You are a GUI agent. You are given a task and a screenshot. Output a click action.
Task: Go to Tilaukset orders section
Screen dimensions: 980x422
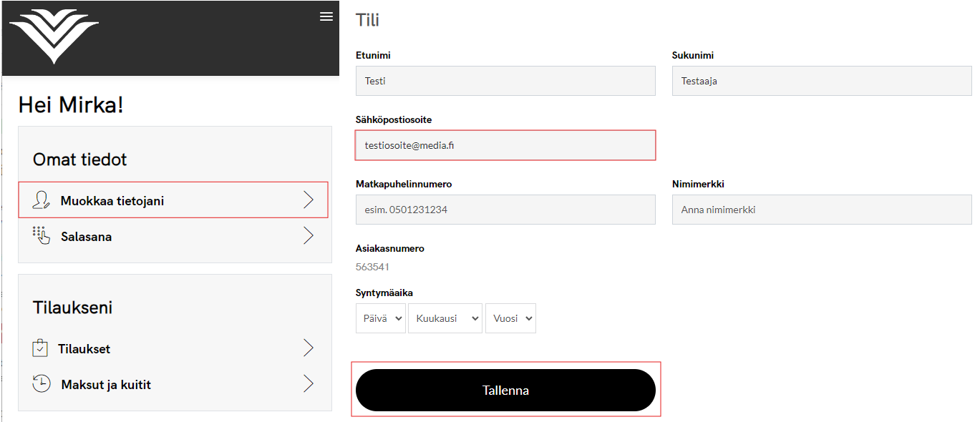[x=84, y=349]
